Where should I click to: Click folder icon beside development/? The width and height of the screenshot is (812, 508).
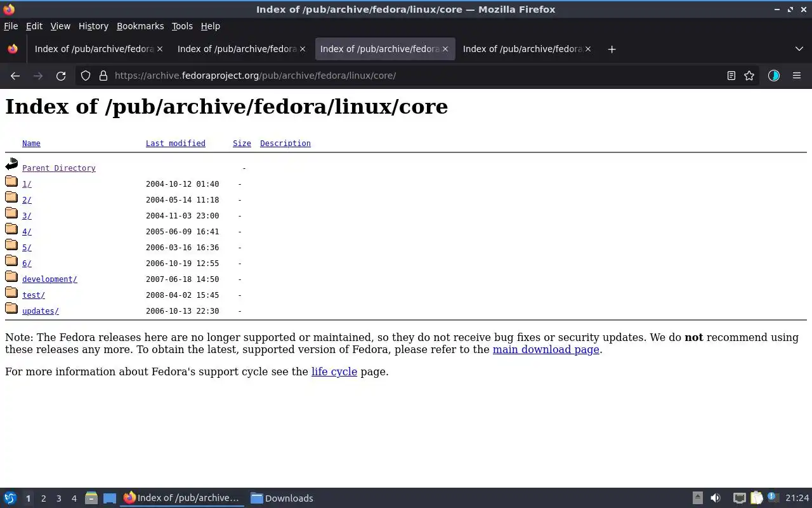tap(11, 276)
